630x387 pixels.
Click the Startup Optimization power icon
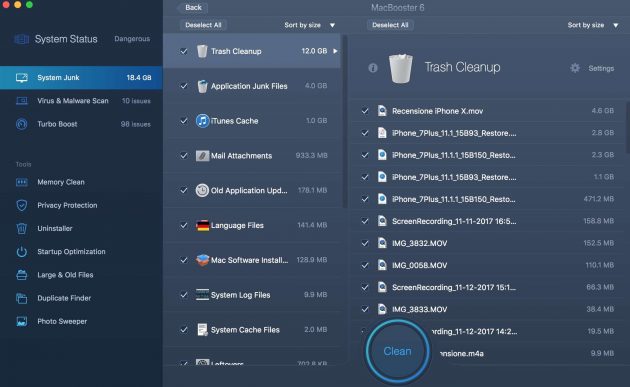pyautogui.click(x=22, y=252)
